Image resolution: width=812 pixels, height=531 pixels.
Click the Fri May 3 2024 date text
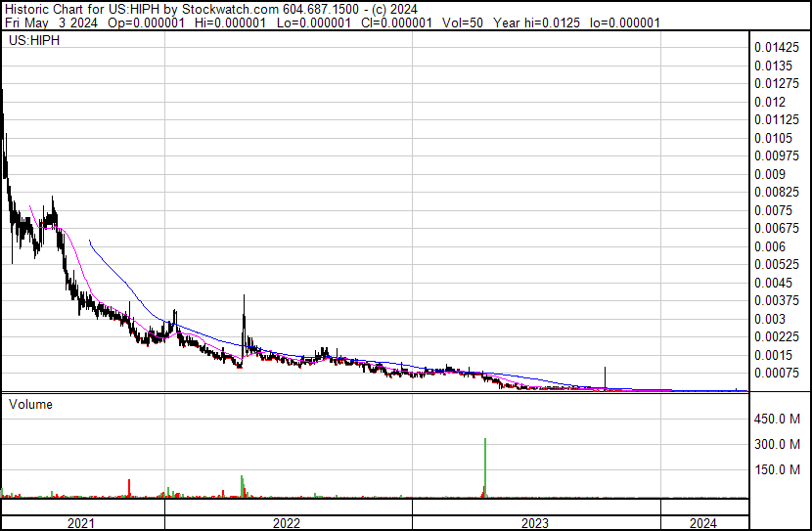coord(51,22)
